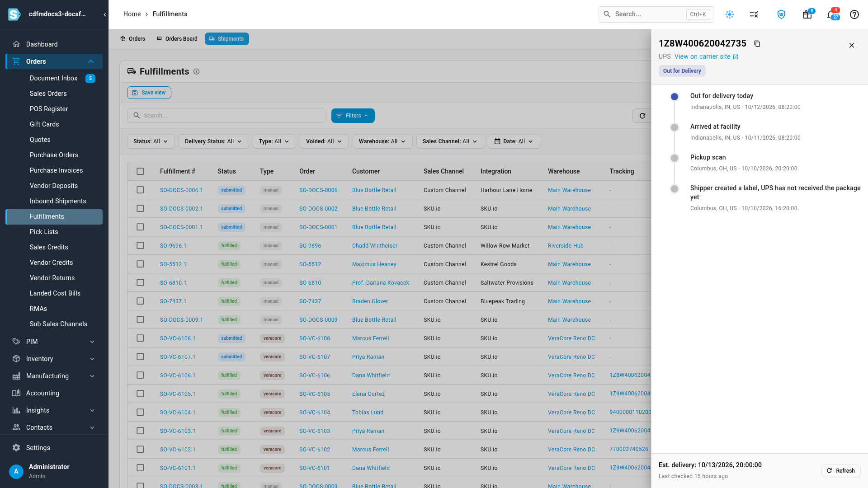Open the Status: All dropdown
This screenshot has height=488, width=868.
151,141
